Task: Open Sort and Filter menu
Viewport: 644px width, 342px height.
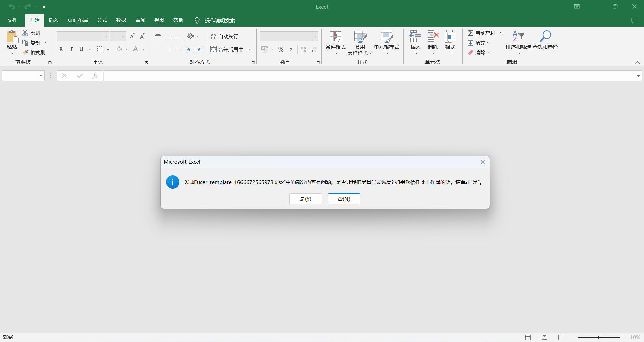Action: (518, 43)
